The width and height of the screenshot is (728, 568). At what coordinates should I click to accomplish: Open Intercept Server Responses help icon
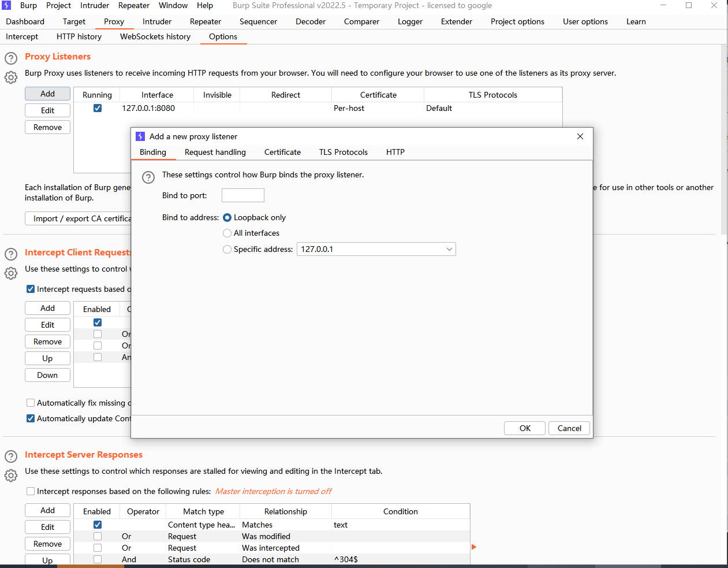pos(11,456)
